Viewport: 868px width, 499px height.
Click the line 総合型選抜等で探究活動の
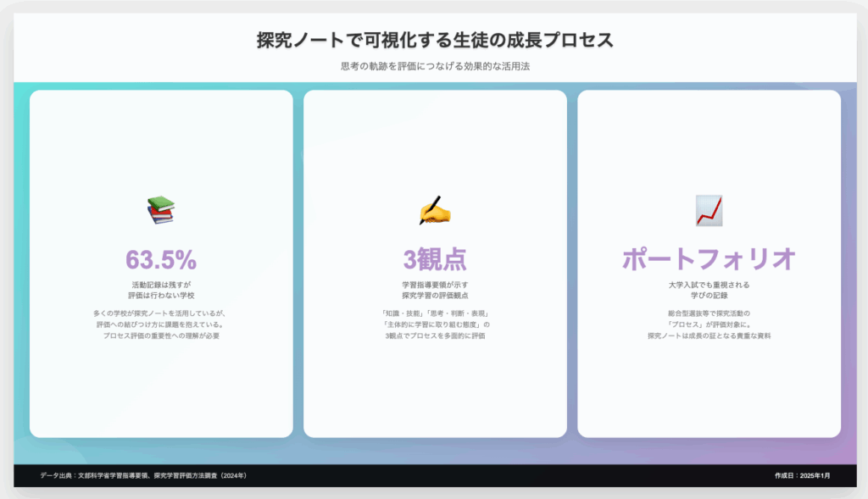pos(709,313)
